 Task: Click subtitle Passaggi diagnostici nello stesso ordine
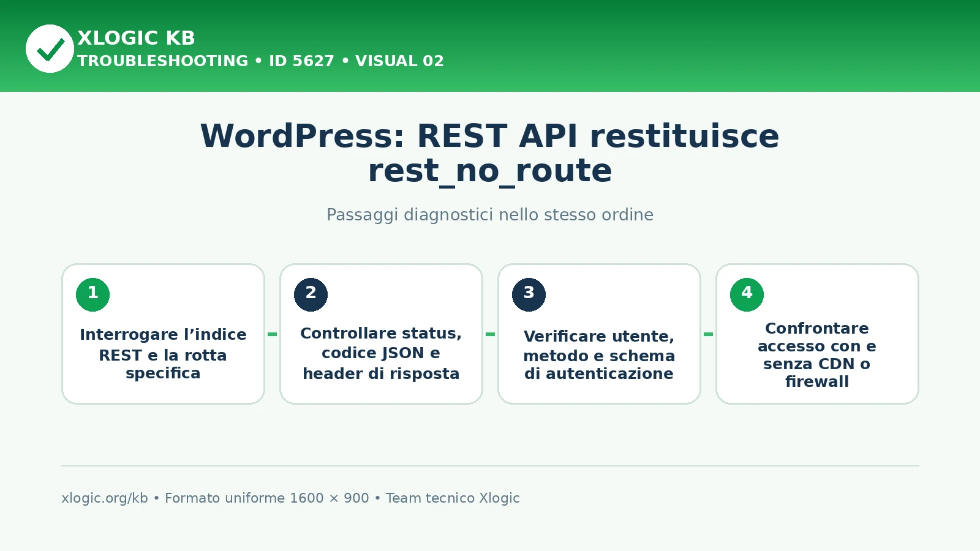[x=490, y=215]
